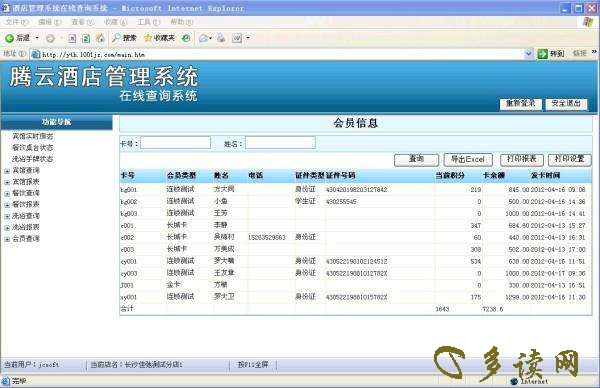The height and width of the screenshot is (388, 600).
Task: Click the Refresh page icon
Action: click(x=86, y=38)
